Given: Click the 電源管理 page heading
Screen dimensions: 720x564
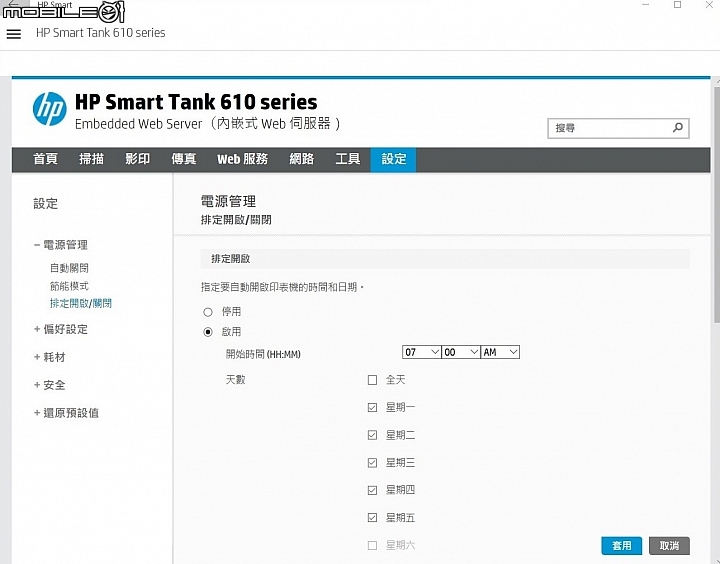Looking at the screenshot, I should (x=228, y=201).
